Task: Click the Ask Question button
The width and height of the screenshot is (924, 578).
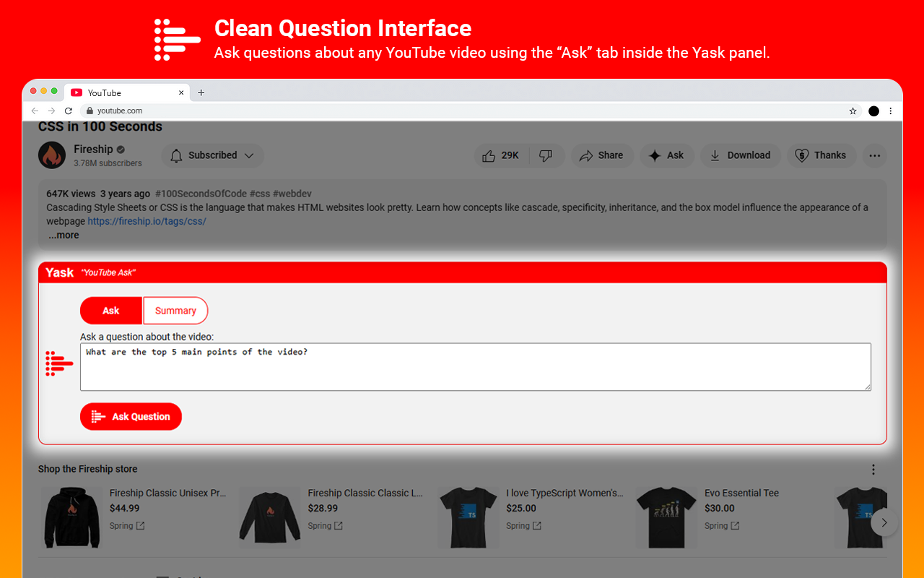Action: (131, 416)
